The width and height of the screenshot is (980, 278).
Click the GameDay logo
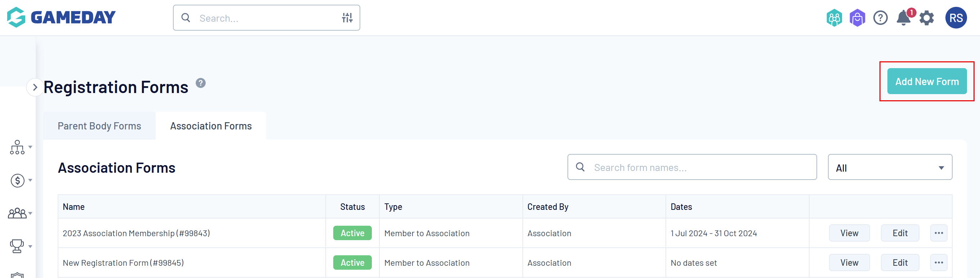pyautogui.click(x=61, y=17)
